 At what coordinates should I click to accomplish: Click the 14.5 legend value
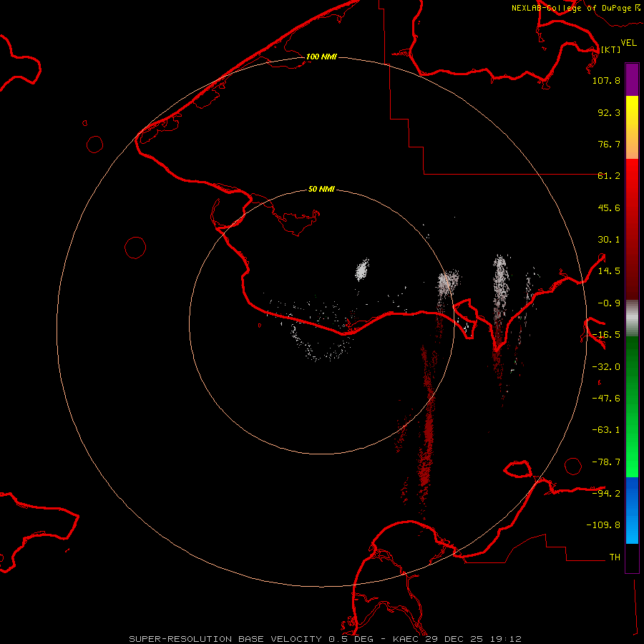(609, 271)
